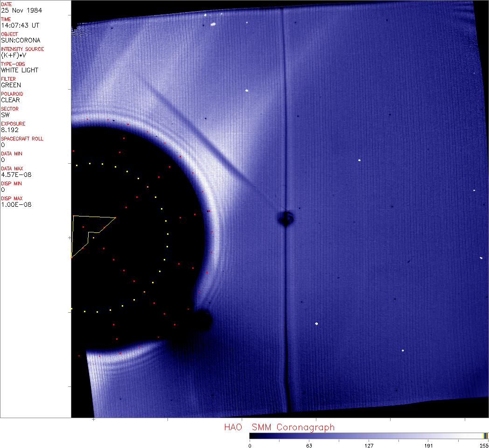The height and width of the screenshot is (448, 489).
Task: Click the GREEN filter value
Action: 11,85
